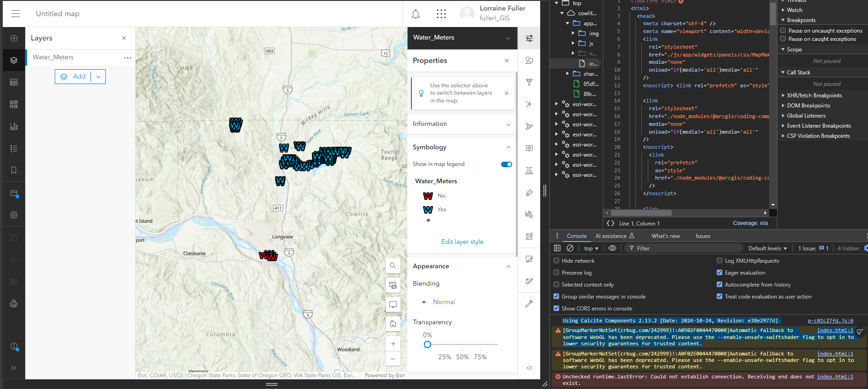Open the Normal blending dropdown
This screenshot has height=389, width=868.
pyautogui.click(x=439, y=302)
